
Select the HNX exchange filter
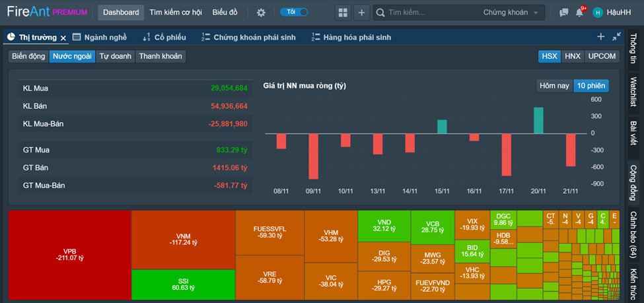pos(572,56)
